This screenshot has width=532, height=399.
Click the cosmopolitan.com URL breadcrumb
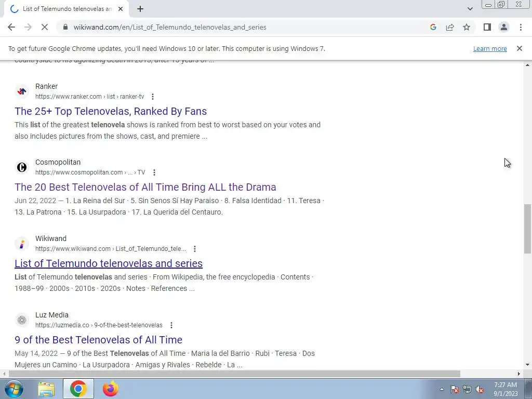click(90, 172)
